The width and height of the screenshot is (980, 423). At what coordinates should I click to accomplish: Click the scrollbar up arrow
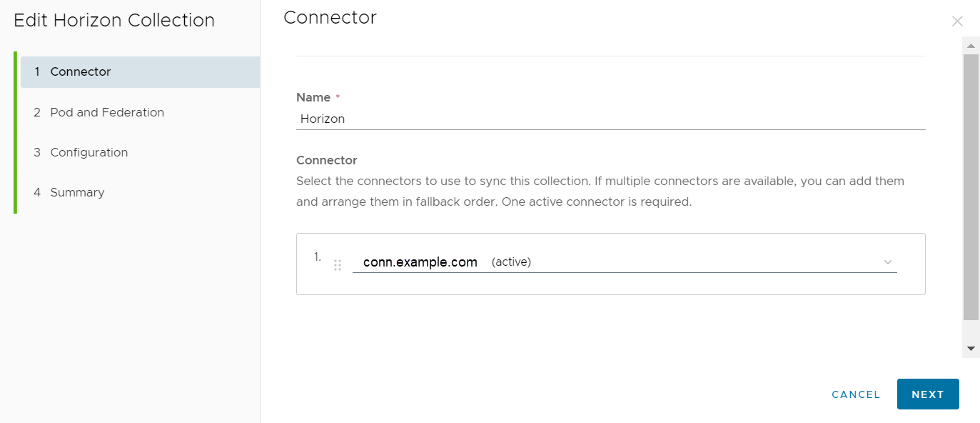click(971, 46)
